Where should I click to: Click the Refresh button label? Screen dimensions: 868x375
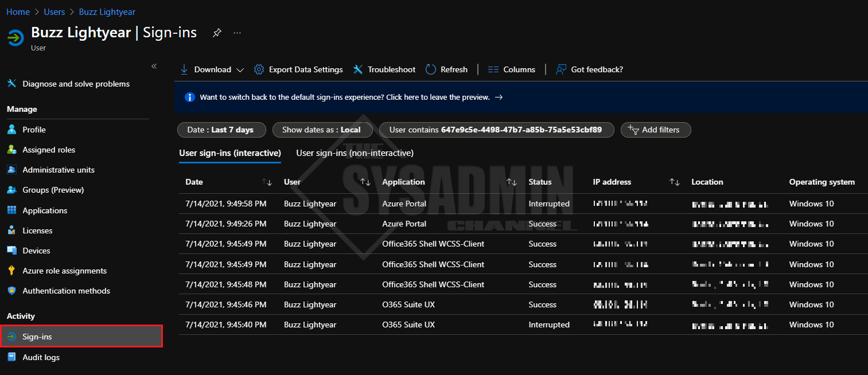coord(454,69)
